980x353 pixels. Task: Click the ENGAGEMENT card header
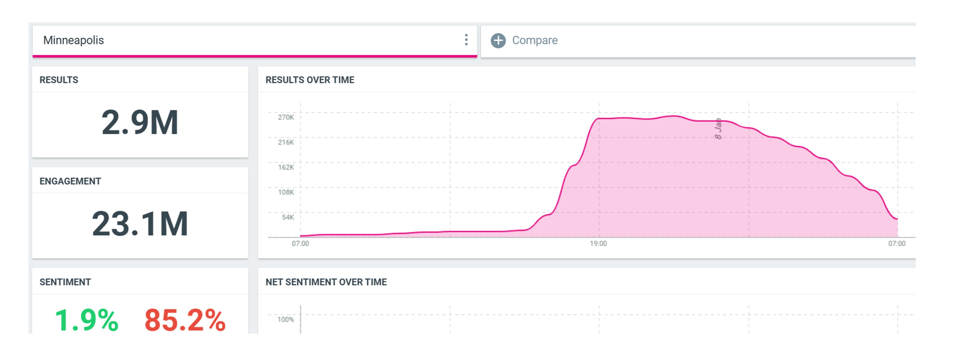(70, 181)
